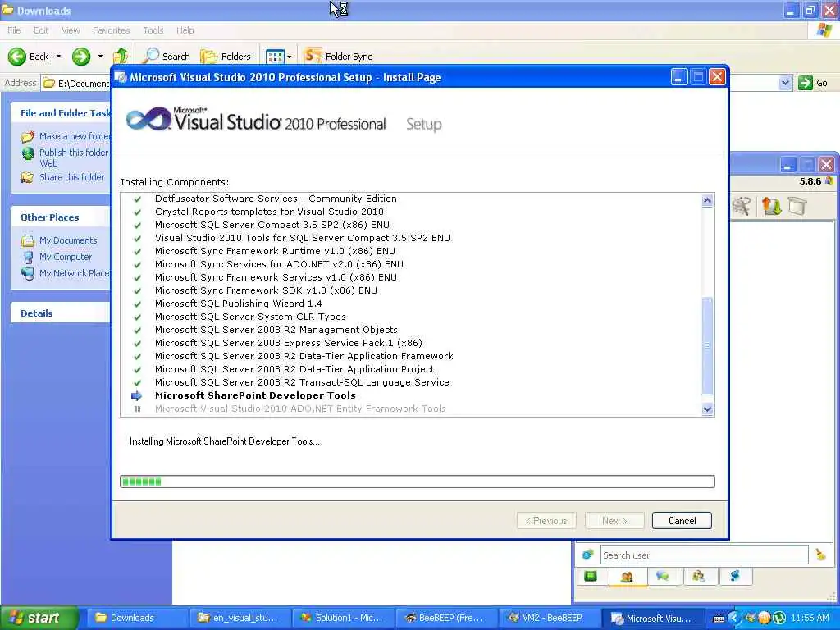Click the Go button beside address bar
The width and height of the screenshot is (840, 630).
(x=813, y=83)
